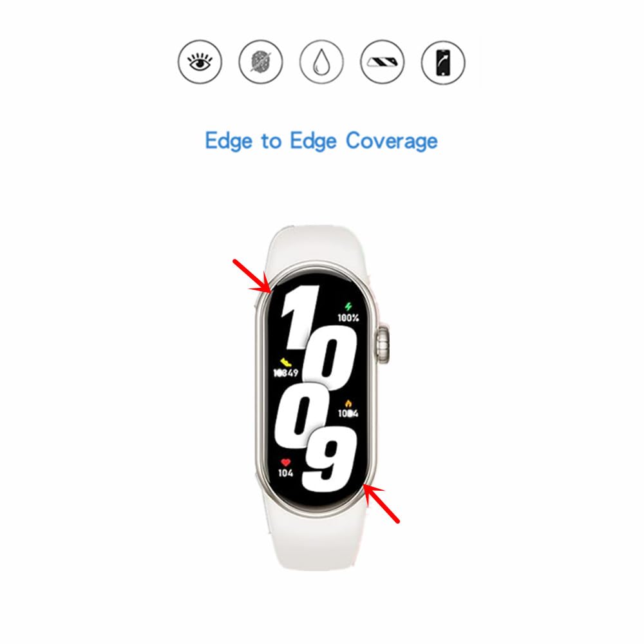The width and height of the screenshot is (644, 644).
Task: Tap the green battery lightning icon
Action: (x=348, y=307)
